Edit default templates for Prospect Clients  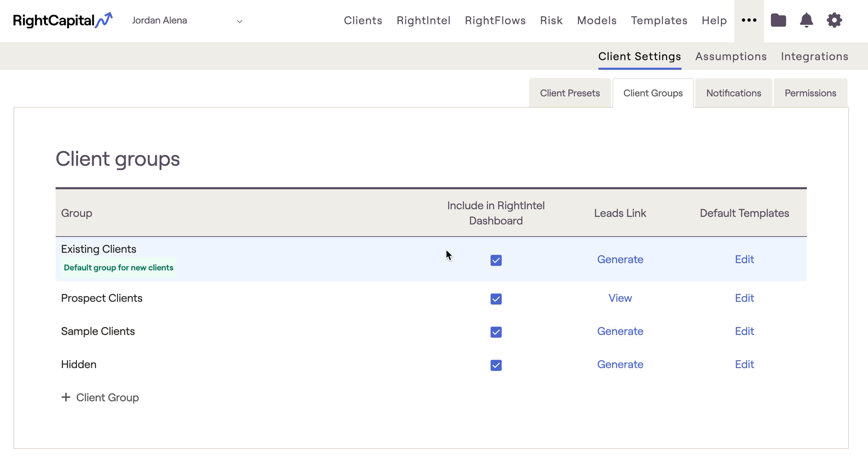(x=744, y=298)
